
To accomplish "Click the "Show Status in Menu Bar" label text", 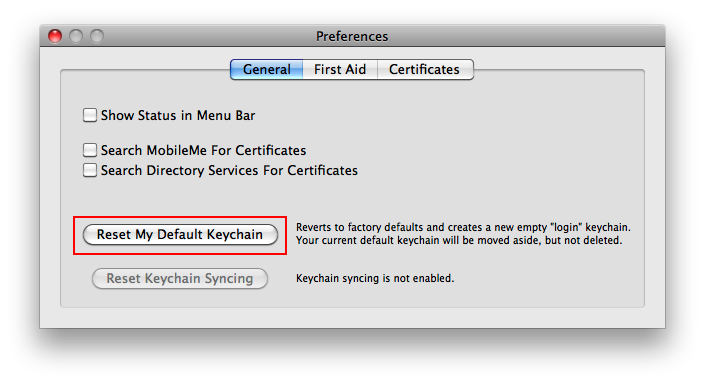I will [x=178, y=116].
